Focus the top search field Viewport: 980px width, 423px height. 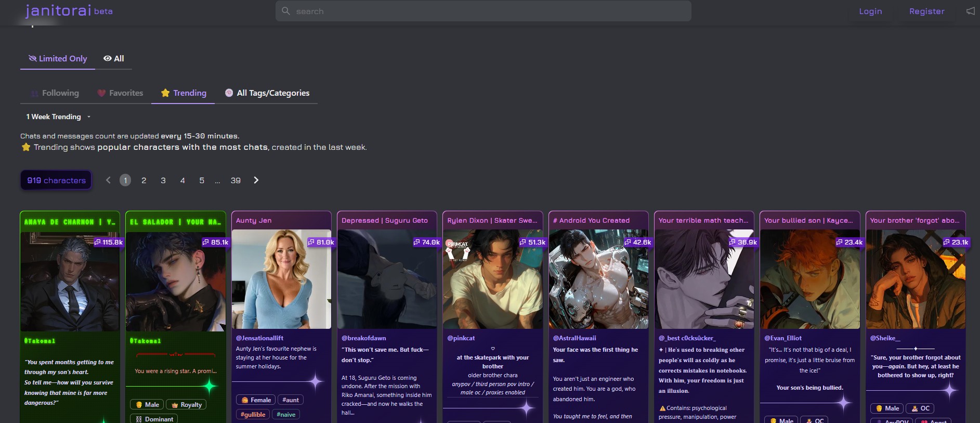pyautogui.click(x=483, y=11)
